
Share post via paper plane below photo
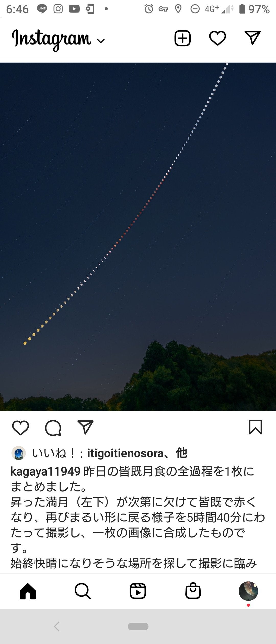pyautogui.click(x=85, y=427)
